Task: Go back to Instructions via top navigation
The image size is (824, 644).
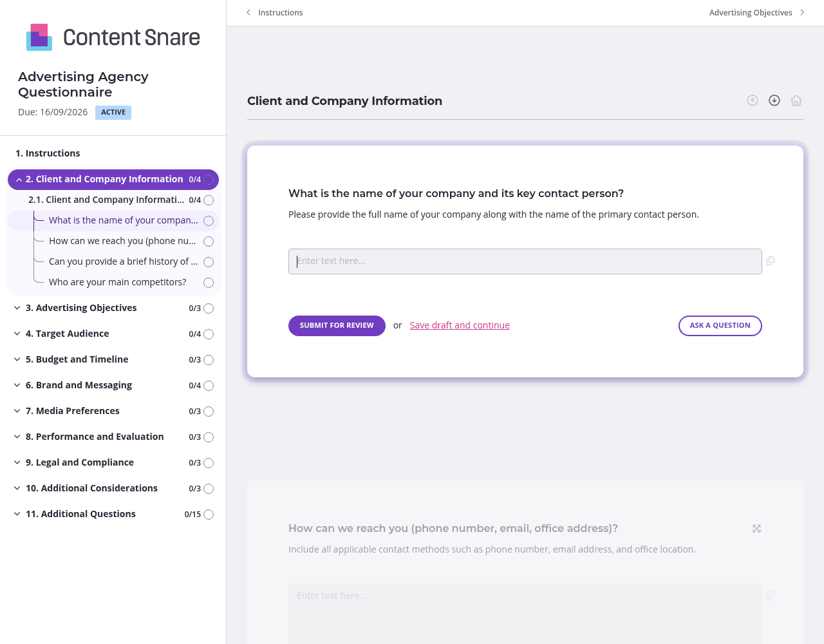Action: point(281,12)
